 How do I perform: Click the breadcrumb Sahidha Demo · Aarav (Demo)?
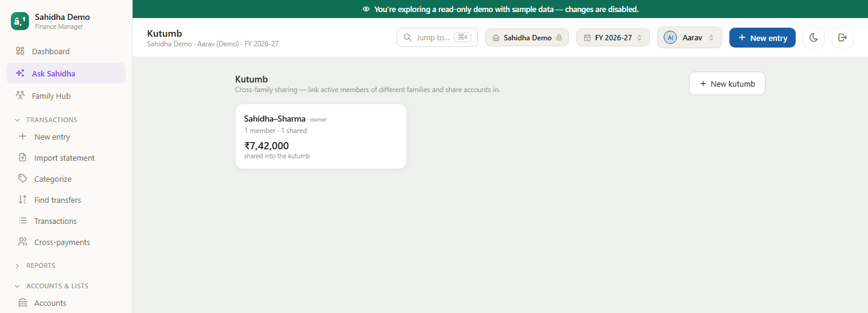point(194,44)
